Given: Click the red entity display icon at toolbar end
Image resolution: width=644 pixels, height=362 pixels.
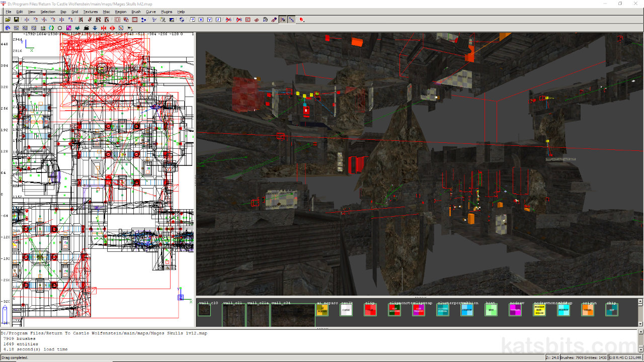Looking at the screenshot, I should coord(301,20).
